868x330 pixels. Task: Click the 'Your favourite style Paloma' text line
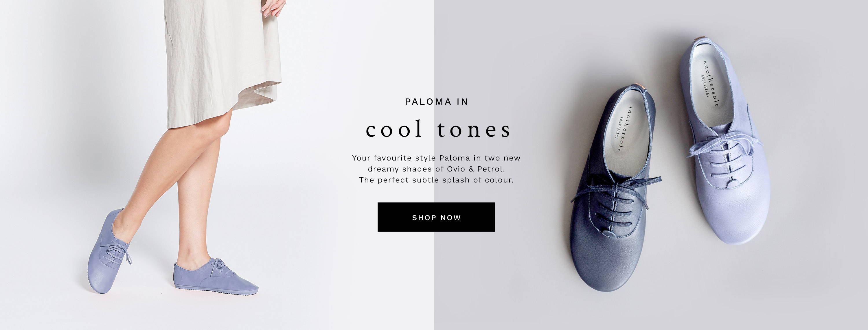pyautogui.click(x=436, y=158)
